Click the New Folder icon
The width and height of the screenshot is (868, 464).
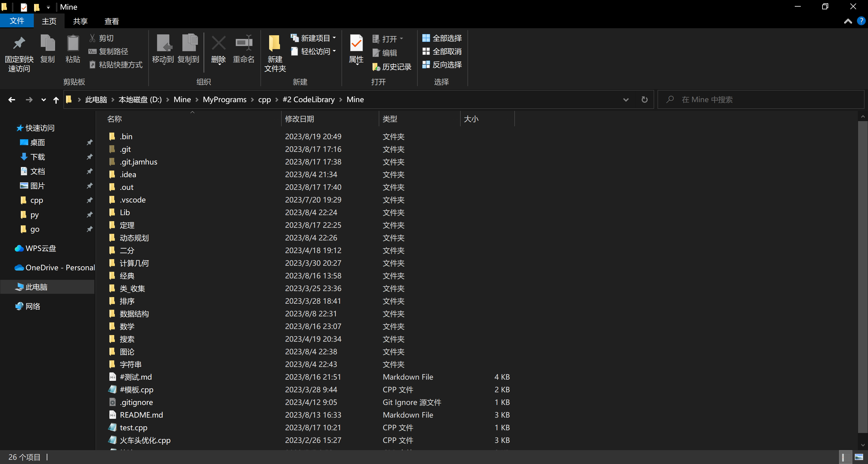tap(275, 43)
